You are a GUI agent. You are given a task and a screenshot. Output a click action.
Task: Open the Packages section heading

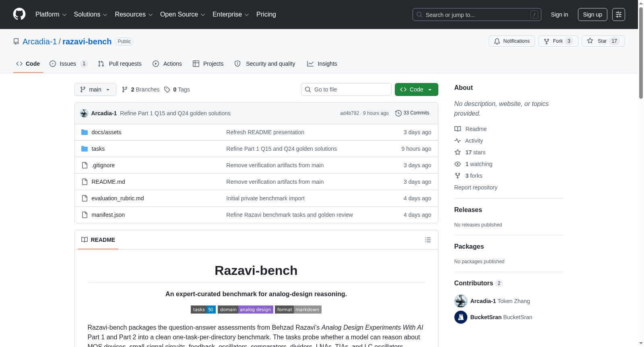tap(469, 247)
